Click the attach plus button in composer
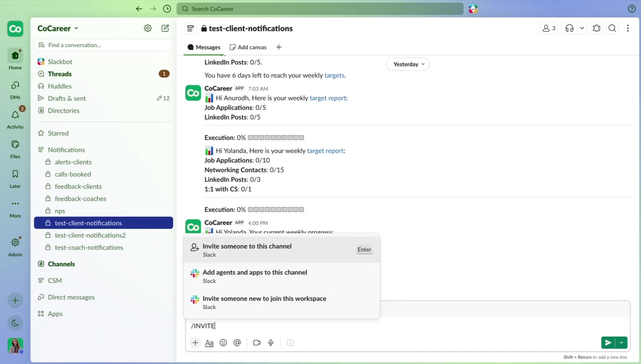Image resolution: width=641 pixels, height=364 pixels. pos(195,343)
